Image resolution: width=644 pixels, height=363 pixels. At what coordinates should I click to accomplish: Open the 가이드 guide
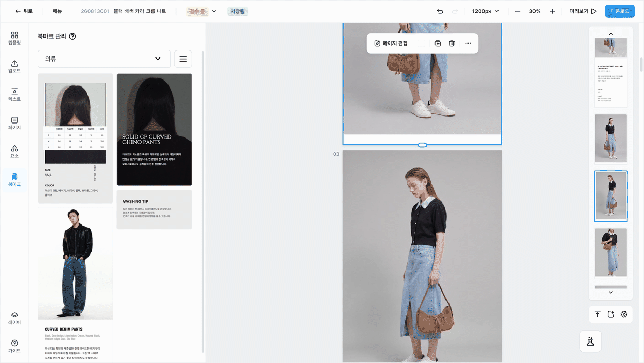(x=14, y=347)
